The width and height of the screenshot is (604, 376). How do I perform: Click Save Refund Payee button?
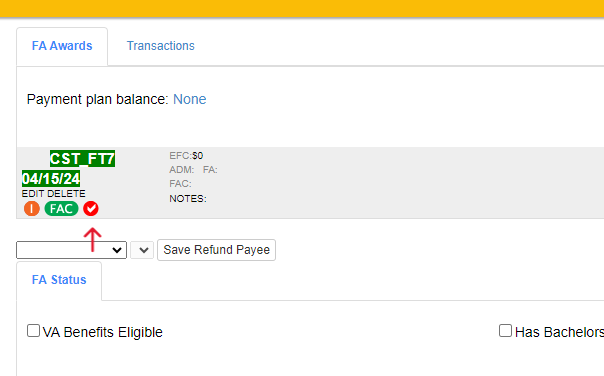[x=216, y=250]
